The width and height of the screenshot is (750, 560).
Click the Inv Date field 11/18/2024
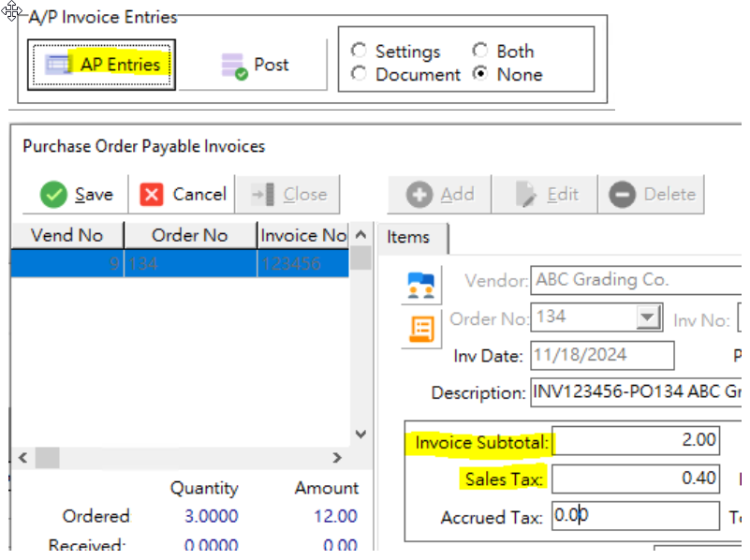pyautogui.click(x=602, y=355)
